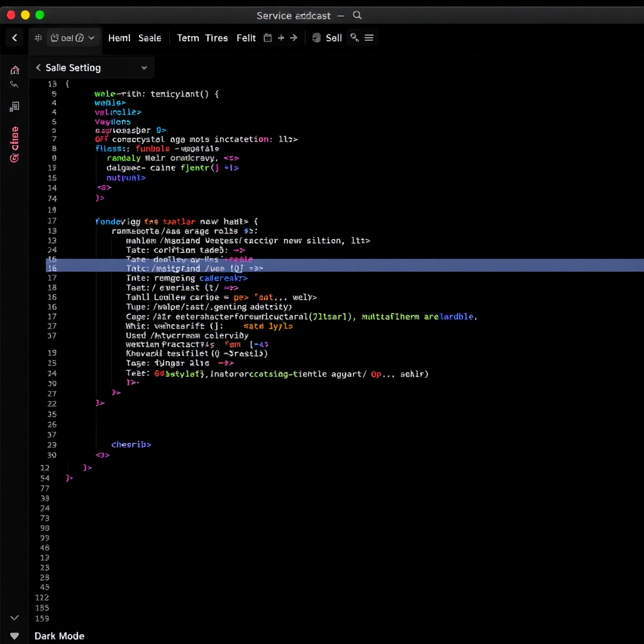This screenshot has height=644, width=644.
Task: Click the plus icon in the toolbar
Action: click(x=280, y=38)
